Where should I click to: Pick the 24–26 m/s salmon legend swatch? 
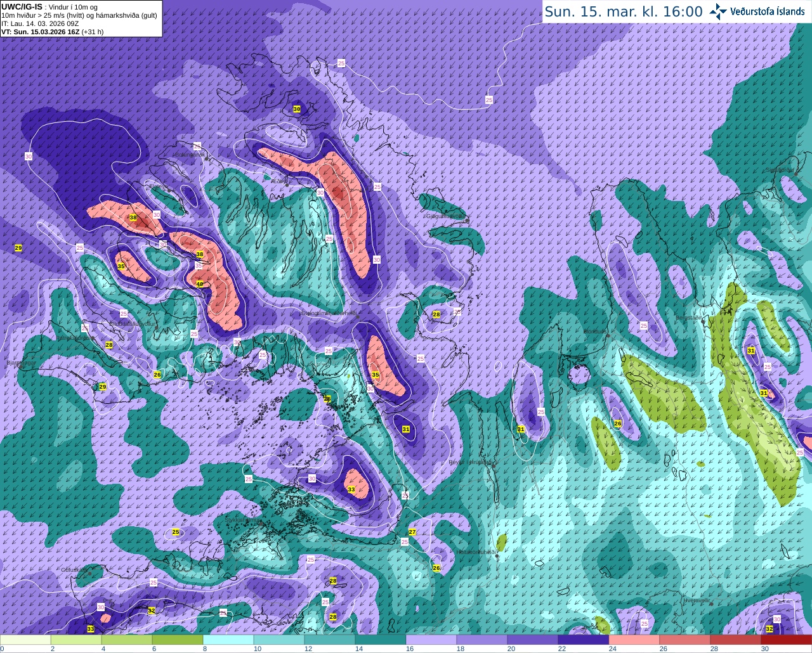634,640
